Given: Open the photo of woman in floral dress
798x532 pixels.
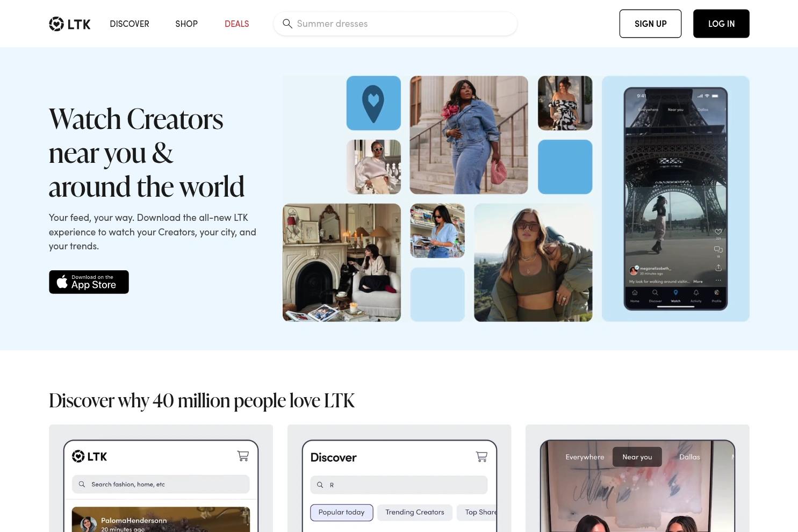Looking at the screenshot, I should pyautogui.click(x=565, y=103).
